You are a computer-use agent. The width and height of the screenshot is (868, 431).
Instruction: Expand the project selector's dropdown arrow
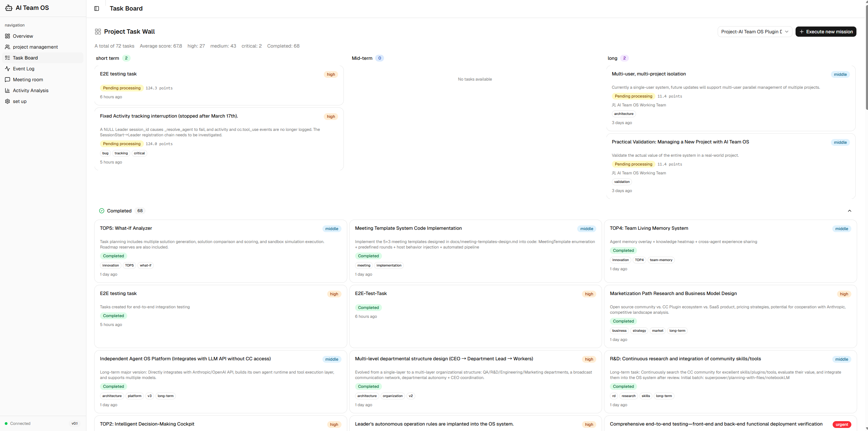tap(787, 32)
